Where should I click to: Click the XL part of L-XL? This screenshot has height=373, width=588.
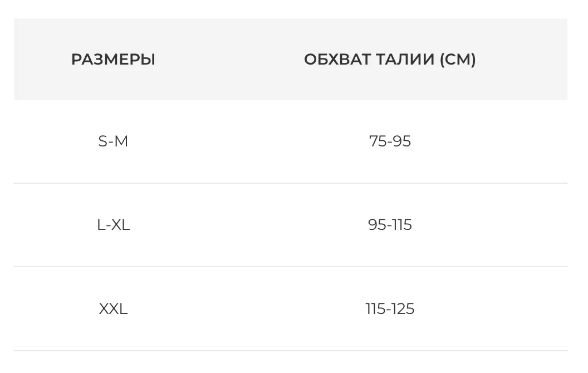point(120,225)
